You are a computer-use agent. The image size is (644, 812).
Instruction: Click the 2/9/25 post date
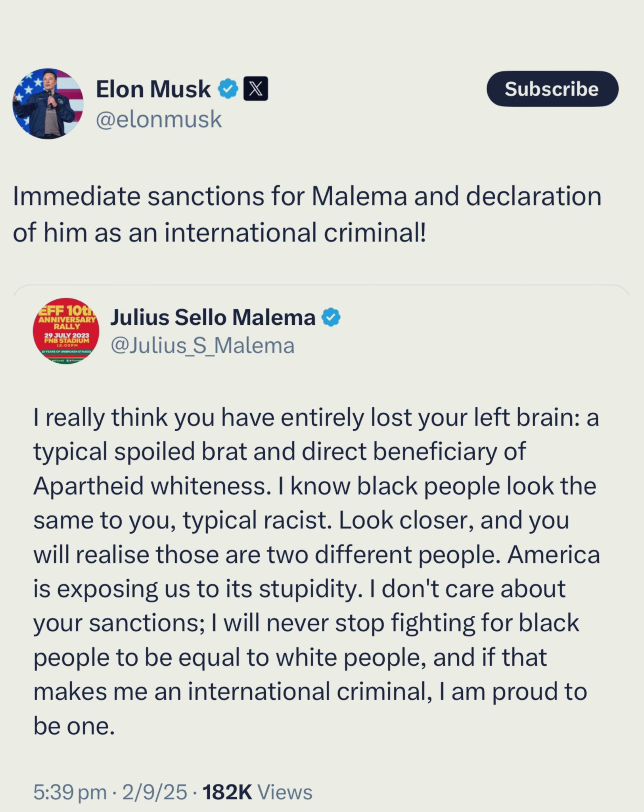[155, 792]
